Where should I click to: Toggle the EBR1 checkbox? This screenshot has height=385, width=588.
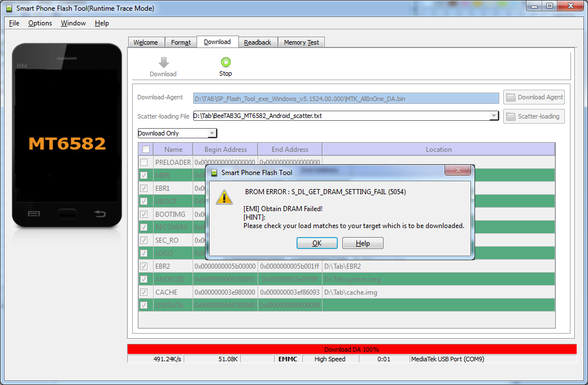tap(143, 188)
